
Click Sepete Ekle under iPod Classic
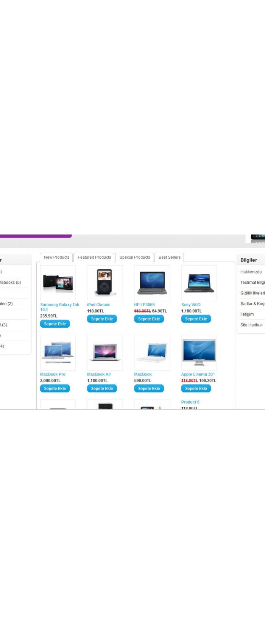(x=102, y=319)
